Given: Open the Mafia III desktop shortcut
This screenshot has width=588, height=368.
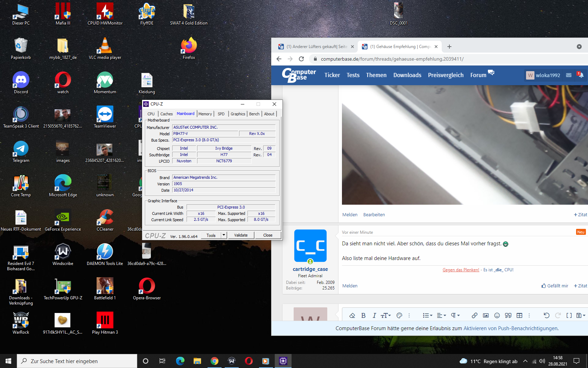Looking at the screenshot, I should (x=63, y=14).
